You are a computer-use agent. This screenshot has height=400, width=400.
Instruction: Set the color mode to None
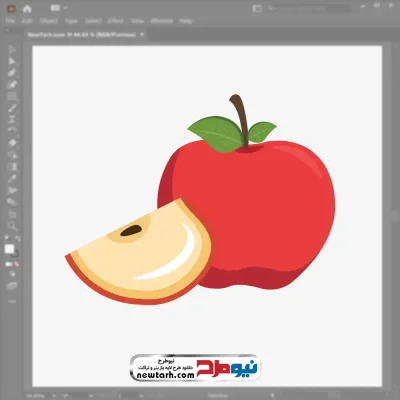tap(16, 264)
